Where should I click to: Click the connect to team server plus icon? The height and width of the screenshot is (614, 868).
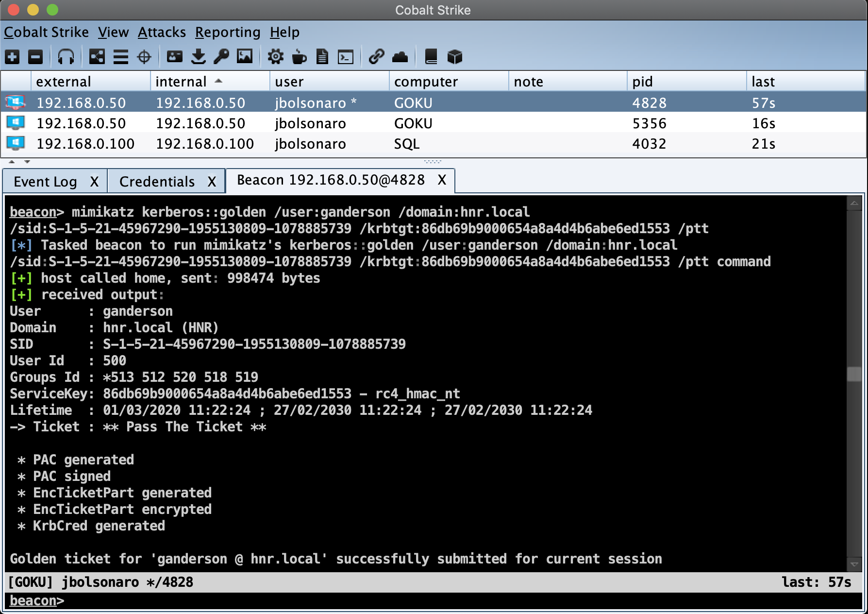[x=12, y=57]
